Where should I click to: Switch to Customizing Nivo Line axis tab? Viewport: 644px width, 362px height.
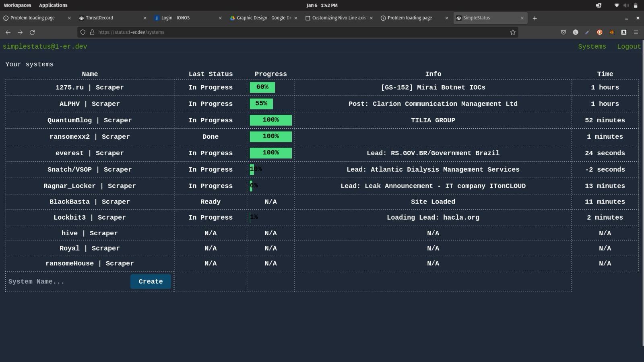click(x=339, y=18)
